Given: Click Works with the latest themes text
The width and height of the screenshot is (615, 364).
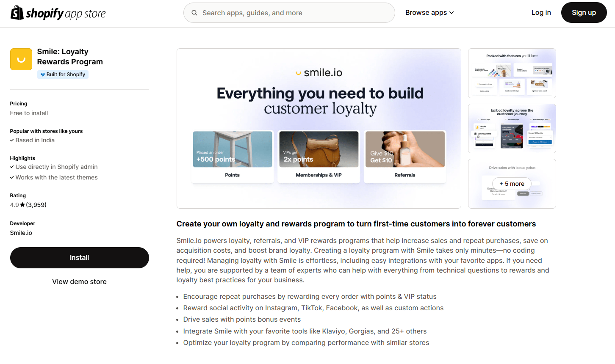Looking at the screenshot, I should (57, 177).
